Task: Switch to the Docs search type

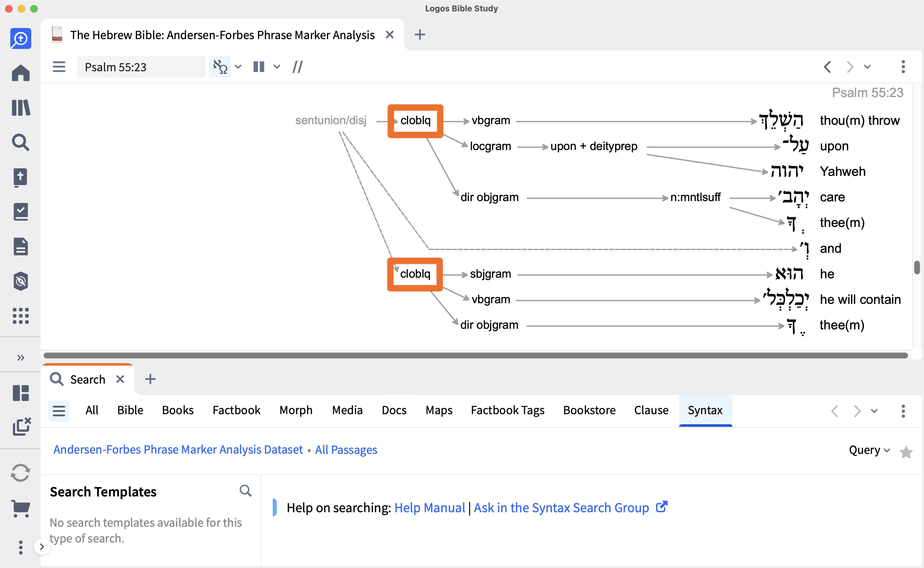Action: (394, 410)
